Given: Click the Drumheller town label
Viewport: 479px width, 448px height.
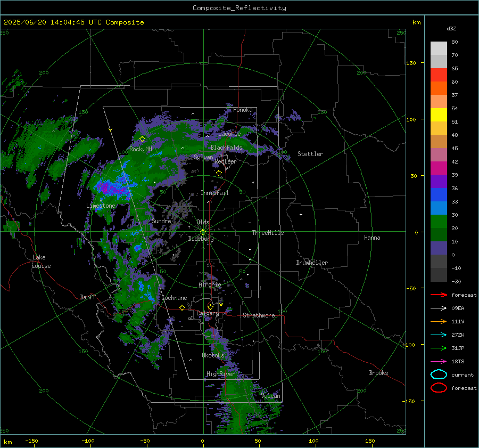Looking at the screenshot, I should (312, 263).
